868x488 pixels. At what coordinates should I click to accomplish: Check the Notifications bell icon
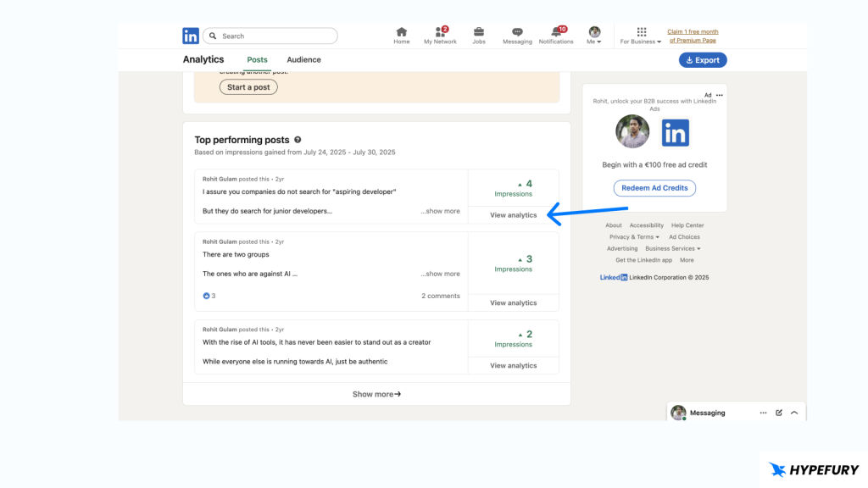click(556, 32)
